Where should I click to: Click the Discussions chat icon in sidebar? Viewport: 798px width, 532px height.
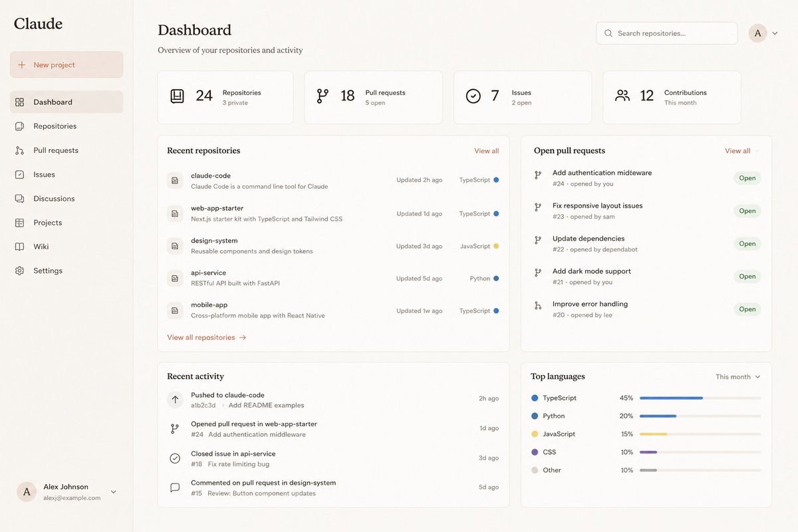pyautogui.click(x=19, y=199)
